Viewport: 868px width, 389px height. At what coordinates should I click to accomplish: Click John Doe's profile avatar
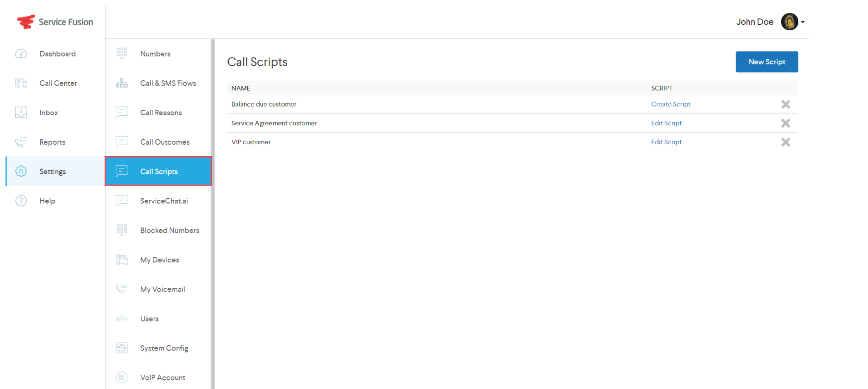coord(789,22)
